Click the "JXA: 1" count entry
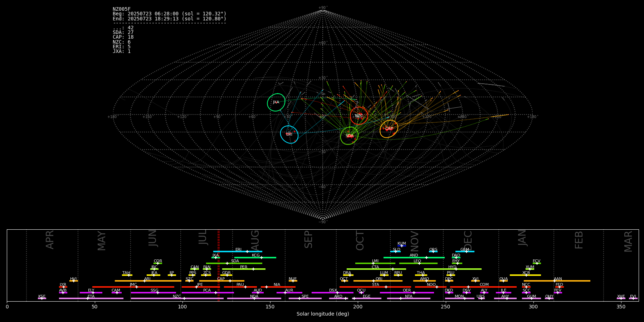This screenshot has width=644, height=322. pyautogui.click(x=122, y=52)
